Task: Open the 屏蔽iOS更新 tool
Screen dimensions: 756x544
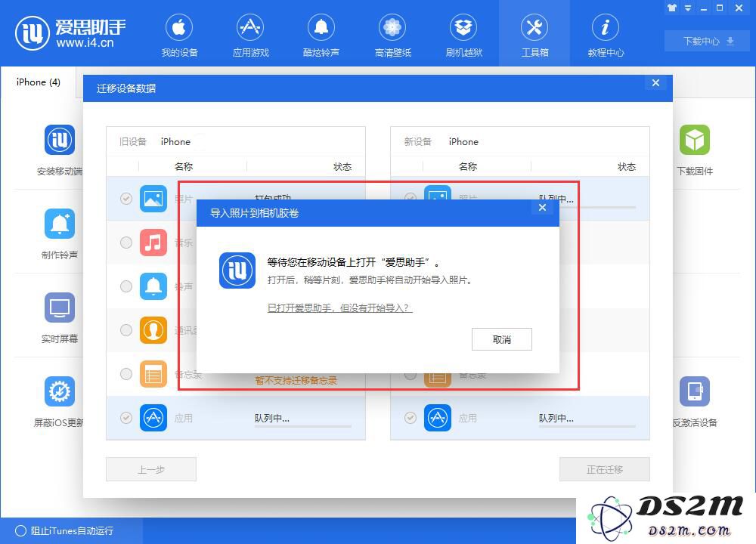Action: (58, 402)
